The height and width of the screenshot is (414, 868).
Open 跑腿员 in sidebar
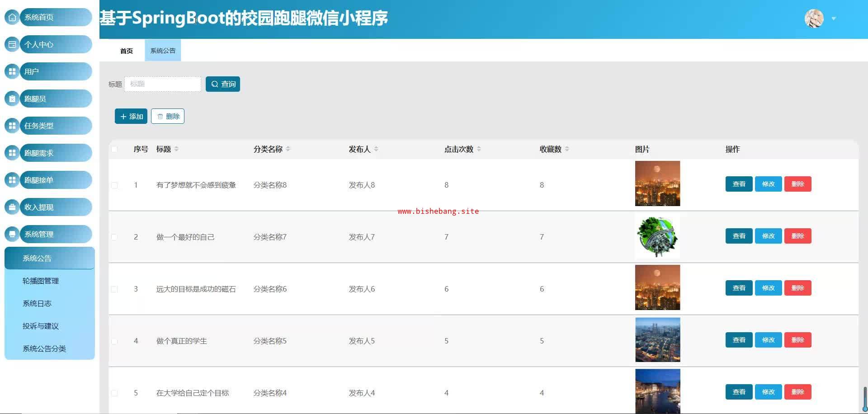click(56, 99)
